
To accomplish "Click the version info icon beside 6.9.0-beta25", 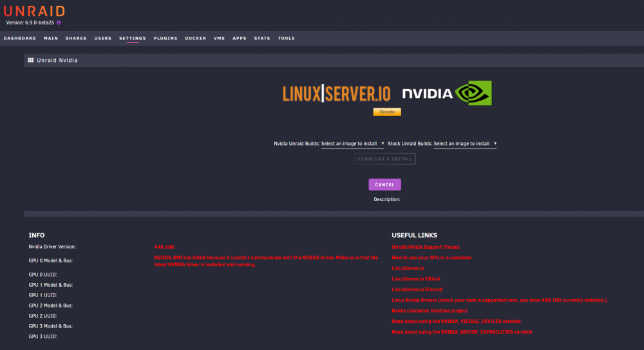I will coord(59,23).
